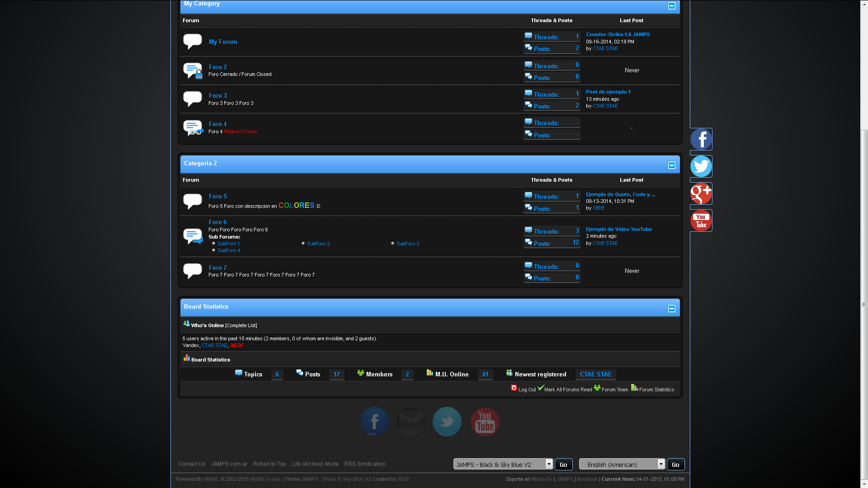Select Lite (Archive) Mode footer link
Image resolution: width=868 pixels, height=488 pixels.
[315, 464]
